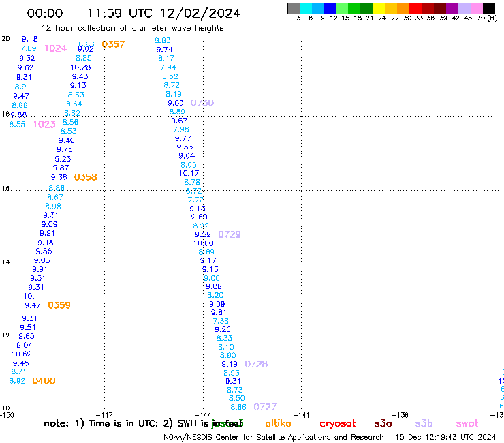Select the wave height reading 10.11
The height and width of the screenshot is (443, 504).
(x=33, y=296)
